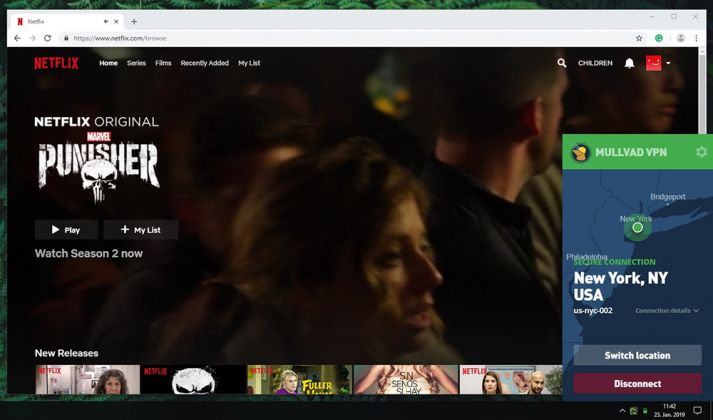This screenshot has height=420, width=713.
Task: Play The Punisher
Action: pyautogui.click(x=66, y=230)
